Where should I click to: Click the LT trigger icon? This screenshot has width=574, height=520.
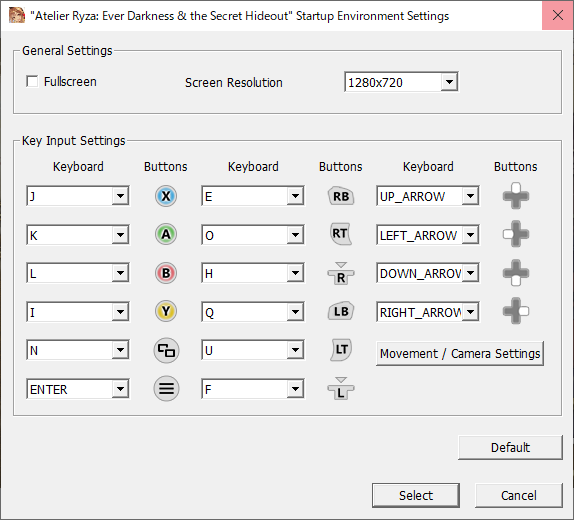341,349
